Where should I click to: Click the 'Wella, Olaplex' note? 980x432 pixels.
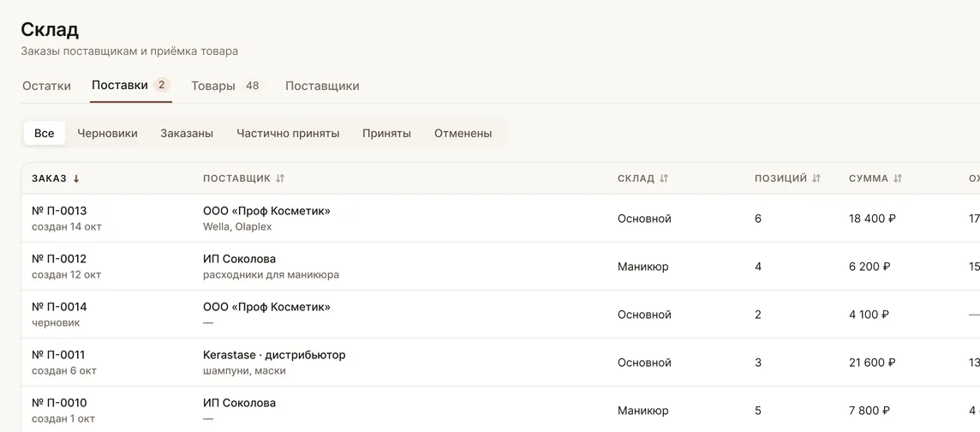(237, 227)
